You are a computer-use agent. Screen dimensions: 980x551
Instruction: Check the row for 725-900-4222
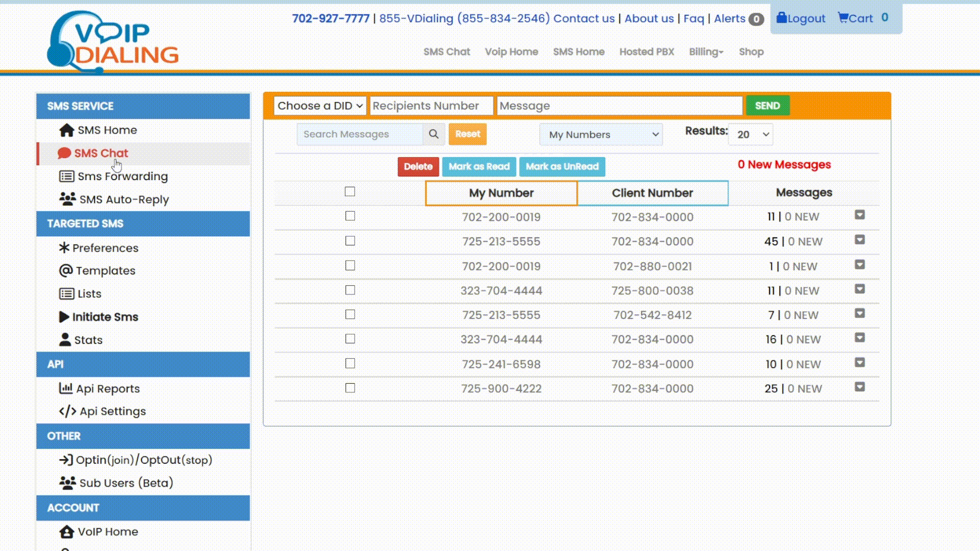tap(350, 388)
